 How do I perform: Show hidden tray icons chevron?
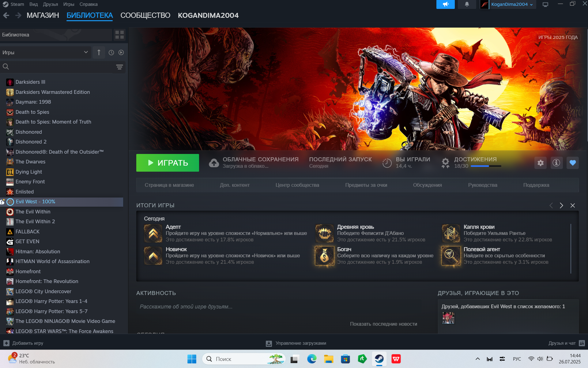pos(477,359)
